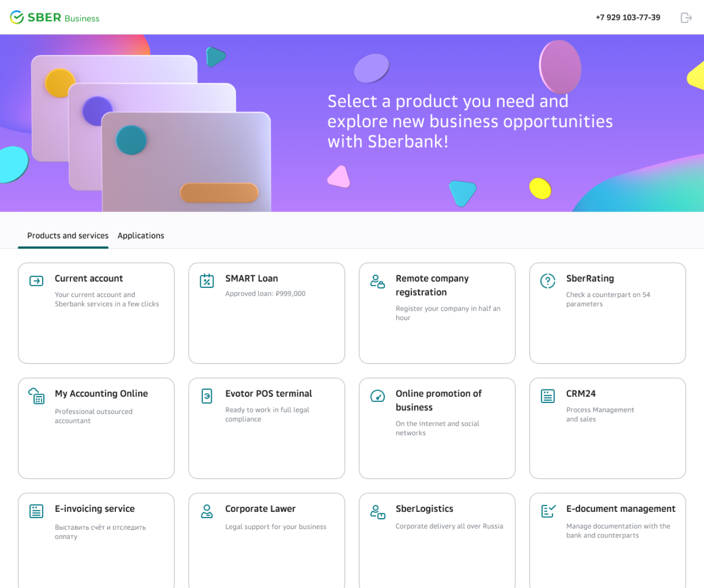Click the banner headline 'Select a product you need'
The image size is (704, 588).
[470, 121]
